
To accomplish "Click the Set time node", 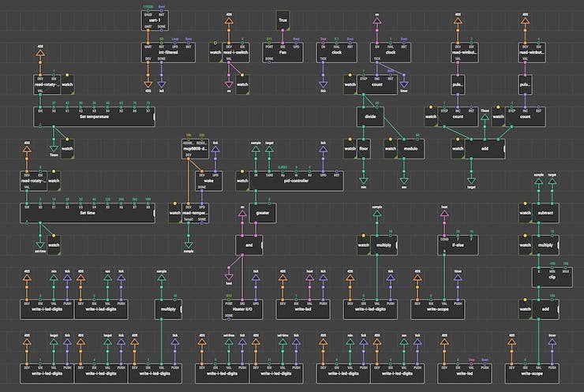I will coord(88,213).
